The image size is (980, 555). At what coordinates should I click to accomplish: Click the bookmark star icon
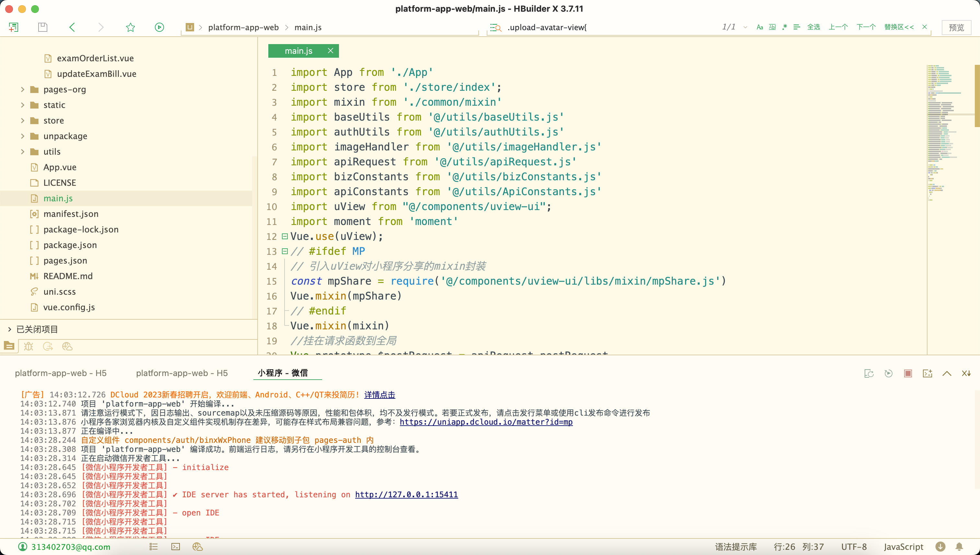[x=130, y=27]
